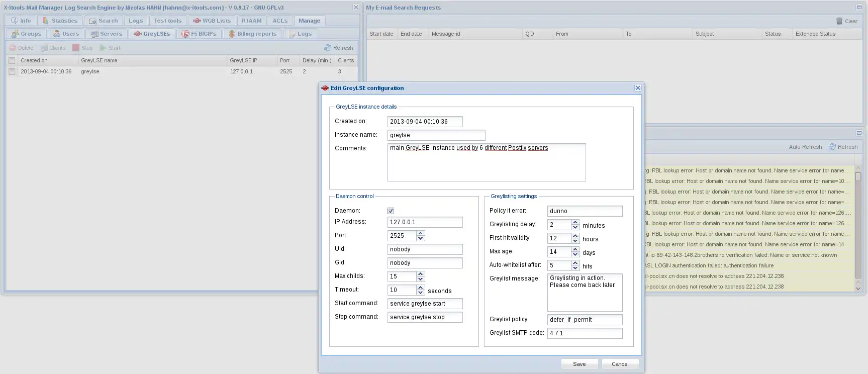Click the Instance name input field
This screenshot has height=374, width=868.
click(x=436, y=135)
